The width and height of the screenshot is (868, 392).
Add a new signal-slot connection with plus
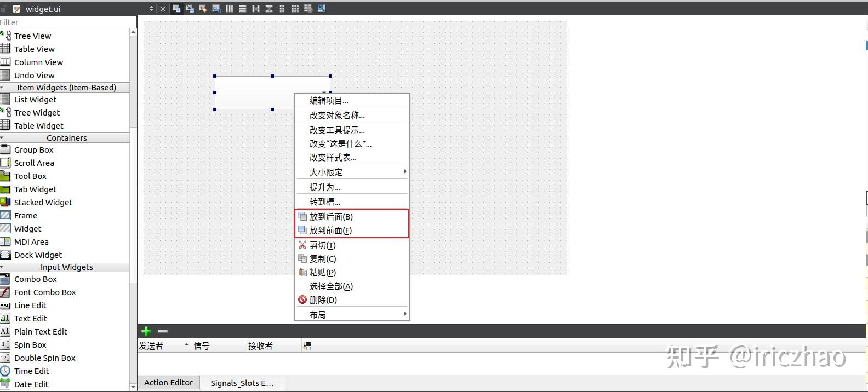146,331
